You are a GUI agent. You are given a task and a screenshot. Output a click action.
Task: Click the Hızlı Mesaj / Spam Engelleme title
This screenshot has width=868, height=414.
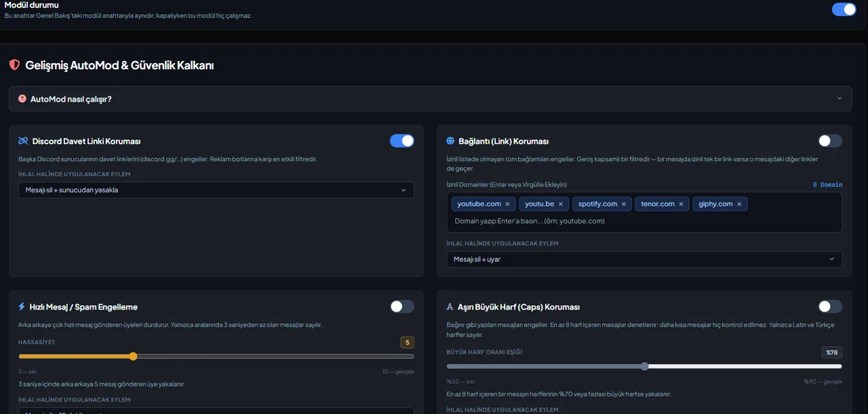[83, 307]
